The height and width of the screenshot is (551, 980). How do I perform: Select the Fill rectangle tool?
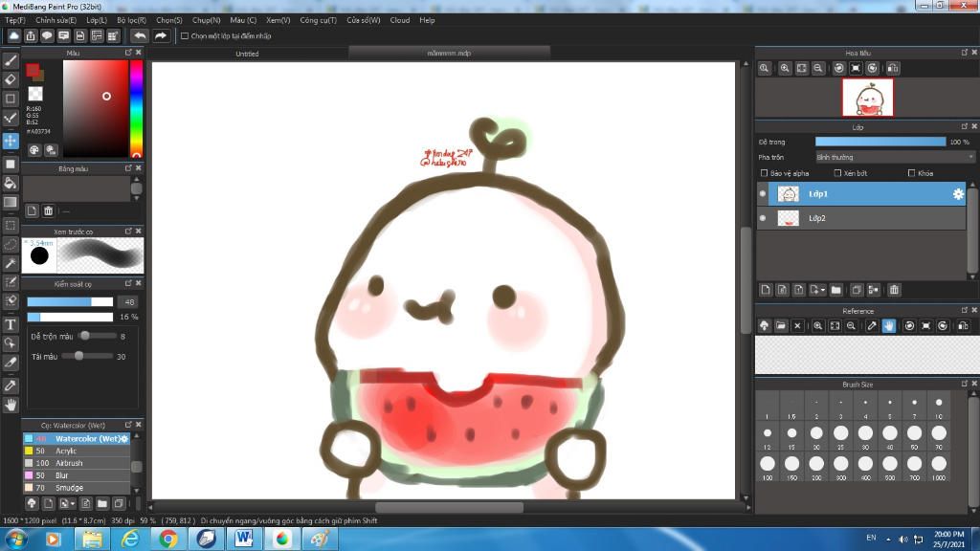pyautogui.click(x=11, y=164)
